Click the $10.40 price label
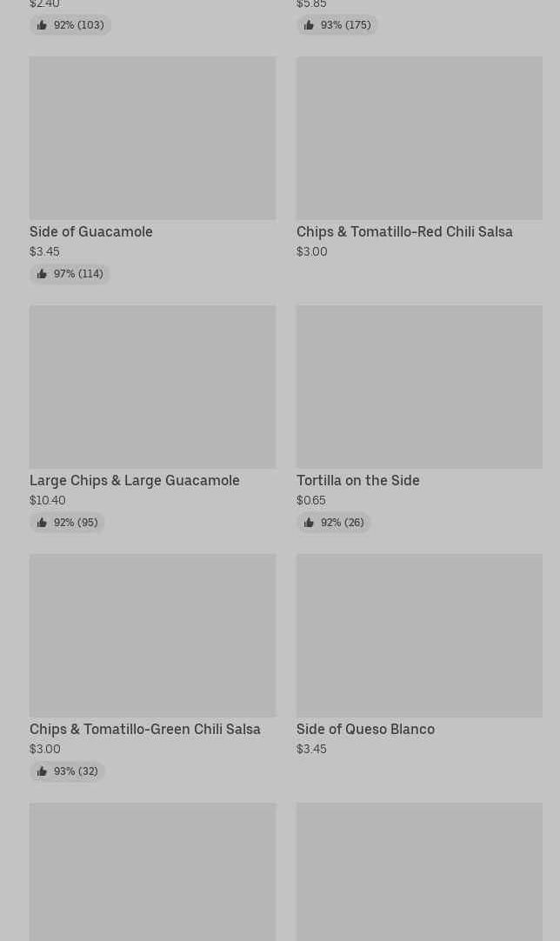Screen dimensions: 560x941 48,500
